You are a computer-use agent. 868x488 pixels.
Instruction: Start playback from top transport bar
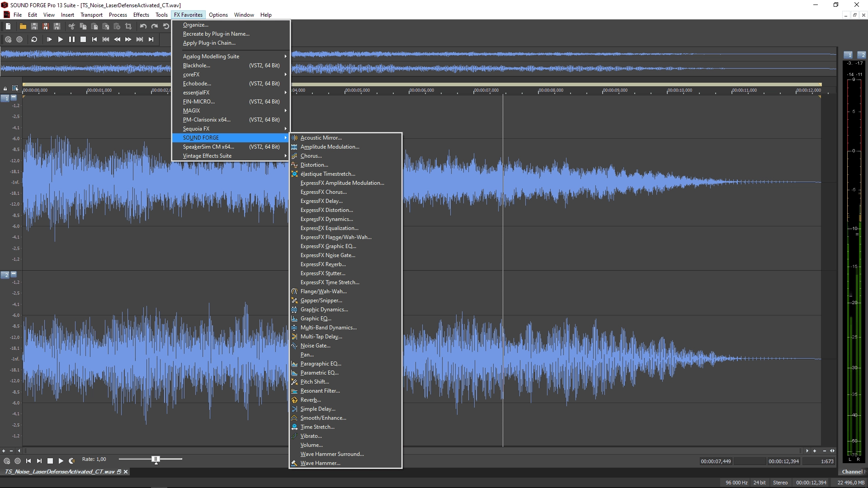pos(60,39)
